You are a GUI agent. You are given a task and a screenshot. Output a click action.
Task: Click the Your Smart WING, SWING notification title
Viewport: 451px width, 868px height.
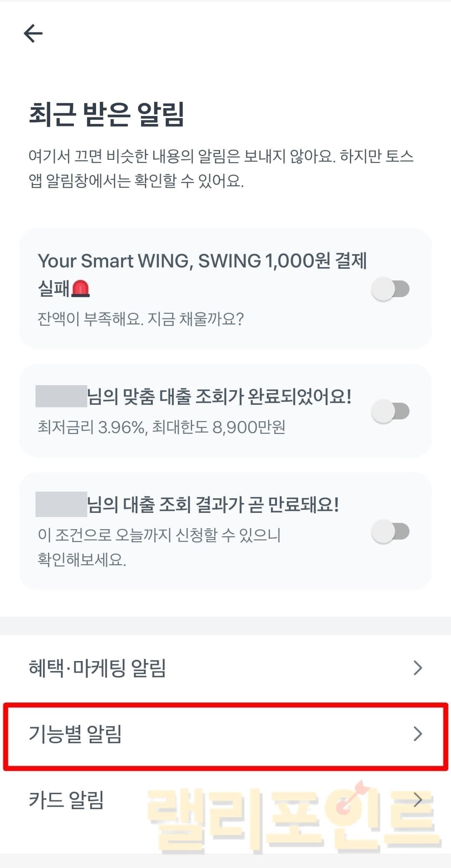(x=202, y=261)
